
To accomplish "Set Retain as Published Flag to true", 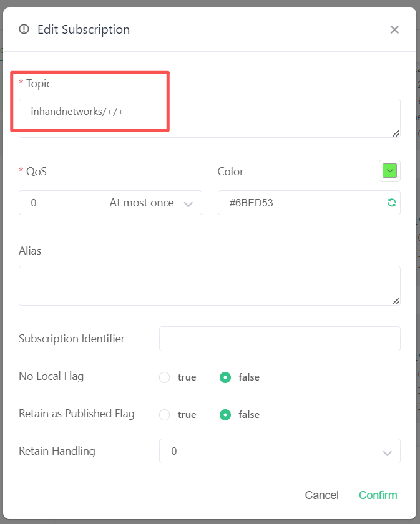I will click(165, 415).
